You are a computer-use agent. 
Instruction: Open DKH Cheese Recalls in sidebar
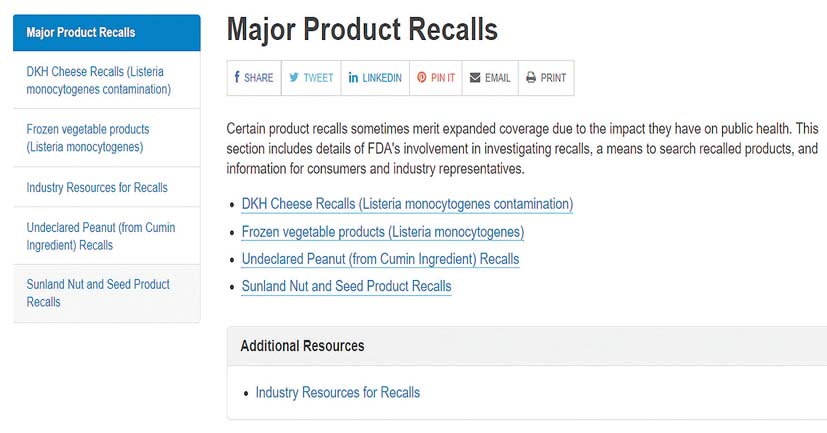[99, 80]
